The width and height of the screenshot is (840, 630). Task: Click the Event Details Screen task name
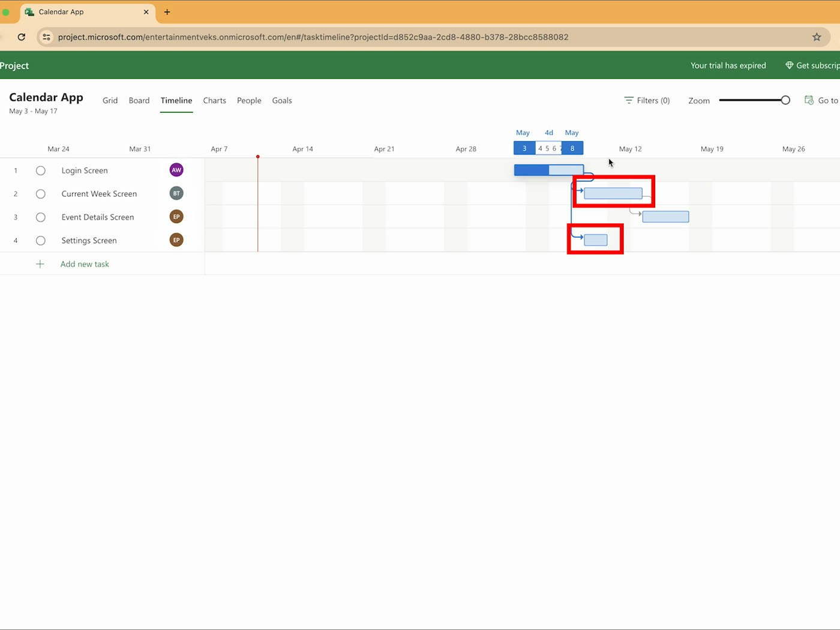98,217
